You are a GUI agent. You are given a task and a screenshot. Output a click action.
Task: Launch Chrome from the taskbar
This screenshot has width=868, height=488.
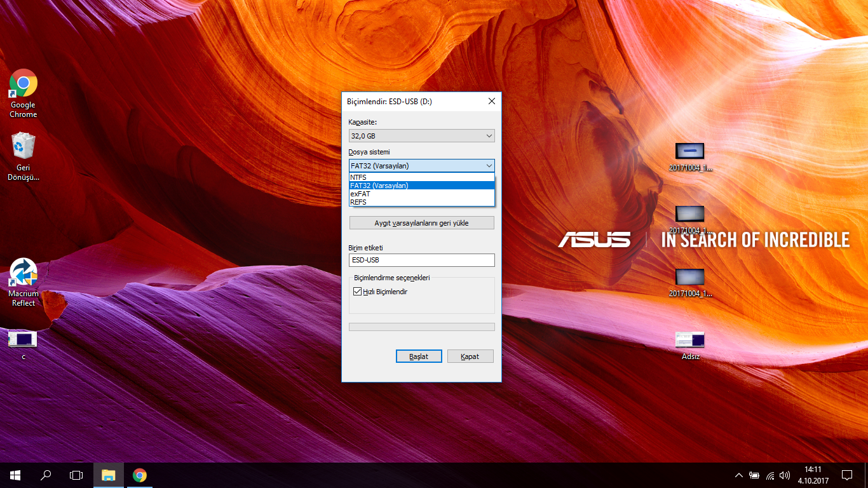(140, 475)
